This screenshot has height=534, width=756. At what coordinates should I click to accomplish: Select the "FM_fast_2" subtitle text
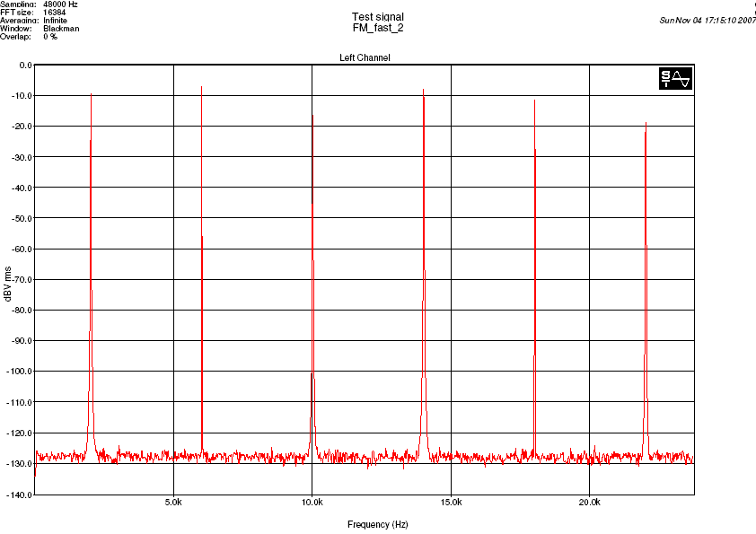pyautogui.click(x=377, y=28)
